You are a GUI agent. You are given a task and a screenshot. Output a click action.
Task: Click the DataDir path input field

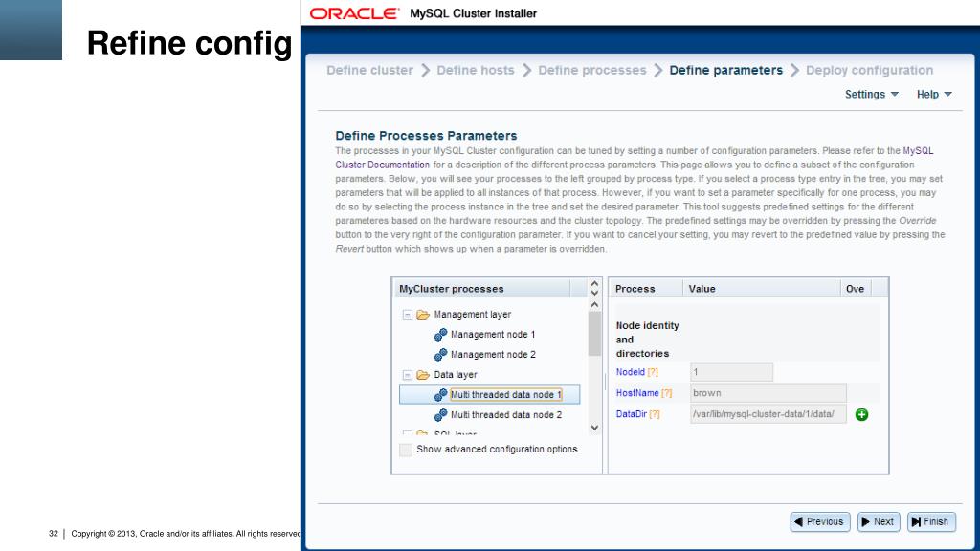[768, 414]
